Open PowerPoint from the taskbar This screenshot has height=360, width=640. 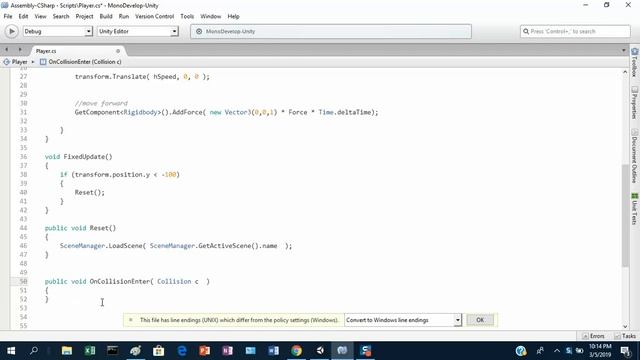click(x=204, y=351)
